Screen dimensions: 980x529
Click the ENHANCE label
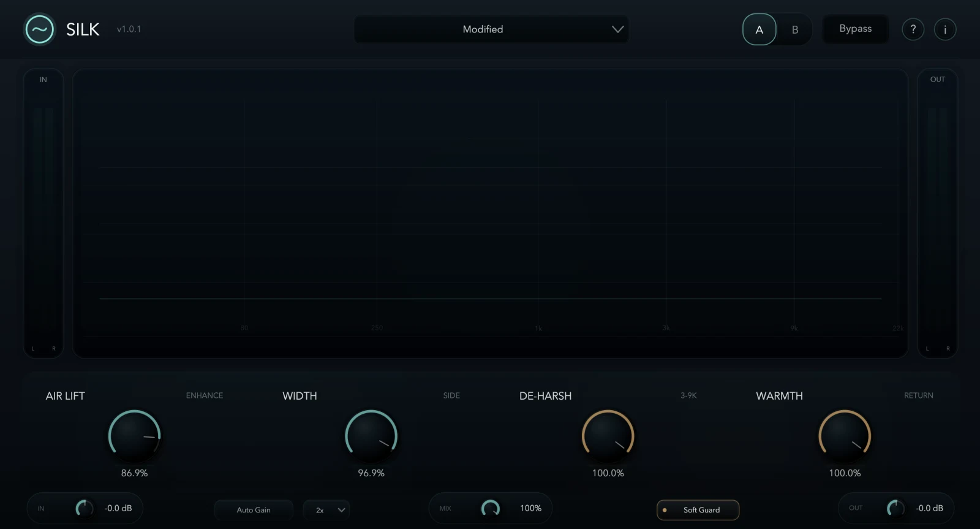pyautogui.click(x=205, y=395)
